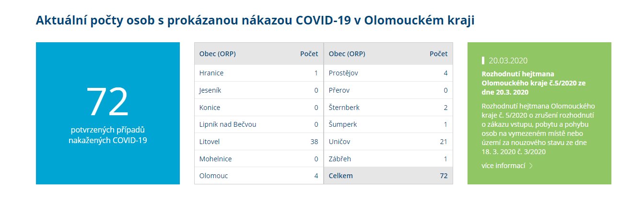Click the left Obec (ORP) column header
644x206 pixels.
coord(218,54)
